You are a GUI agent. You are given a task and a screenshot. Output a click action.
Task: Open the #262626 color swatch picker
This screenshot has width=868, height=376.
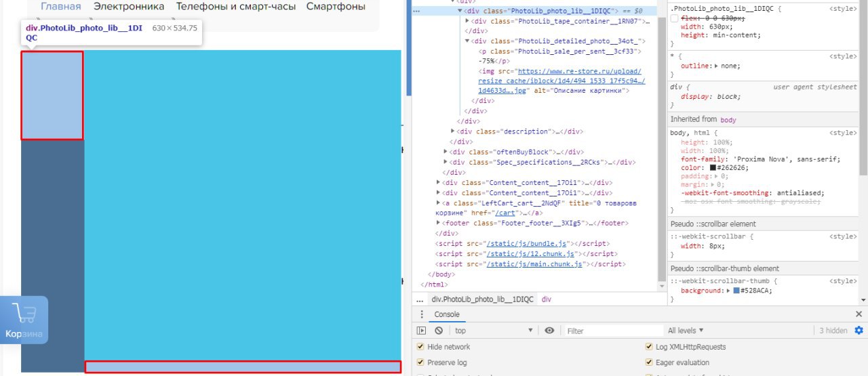click(x=714, y=167)
